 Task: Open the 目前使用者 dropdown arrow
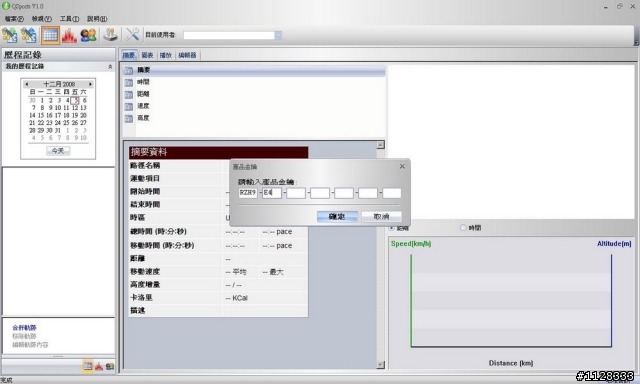pos(278,35)
